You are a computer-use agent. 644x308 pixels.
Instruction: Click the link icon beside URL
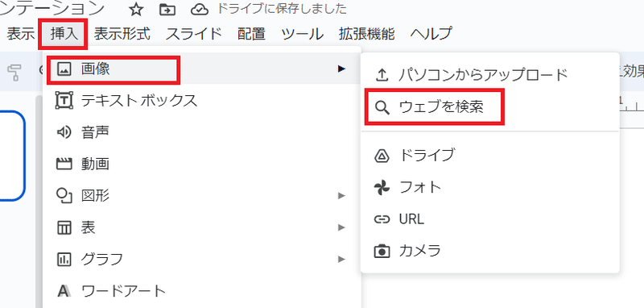[x=382, y=219]
